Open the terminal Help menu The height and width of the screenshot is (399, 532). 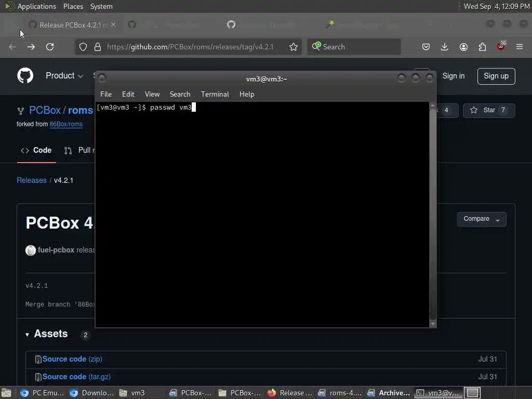click(247, 94)
